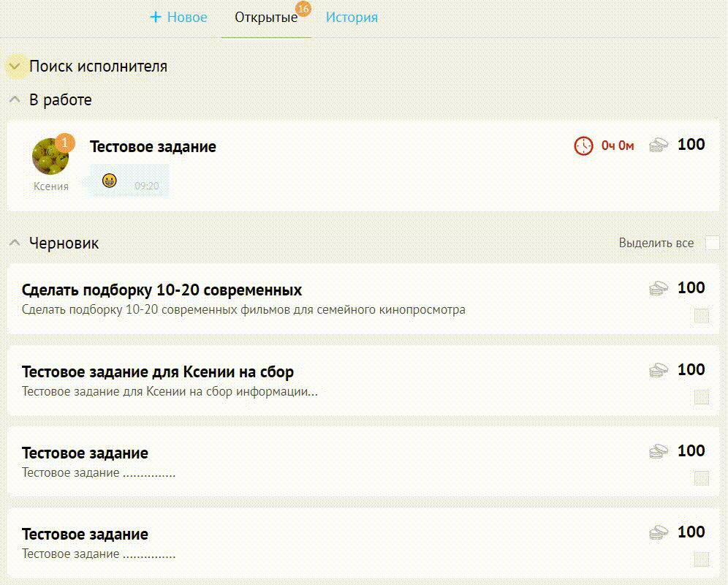
Task: Click the red clock deadline icon
Action: pos(583,146)
